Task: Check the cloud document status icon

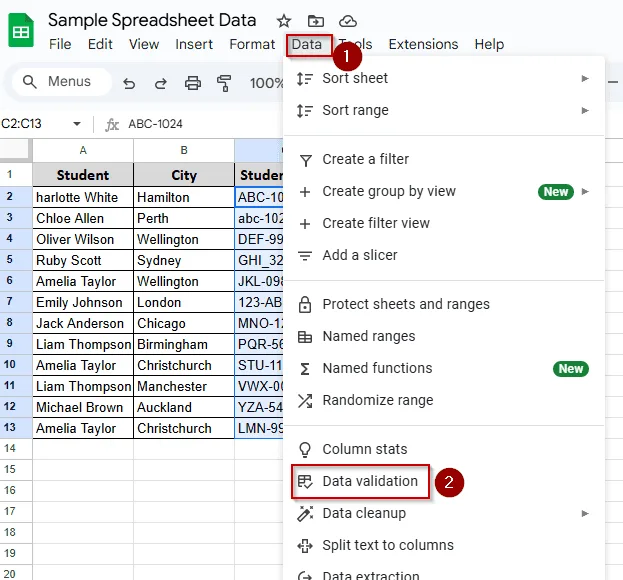Action: [x=348, y=21]
